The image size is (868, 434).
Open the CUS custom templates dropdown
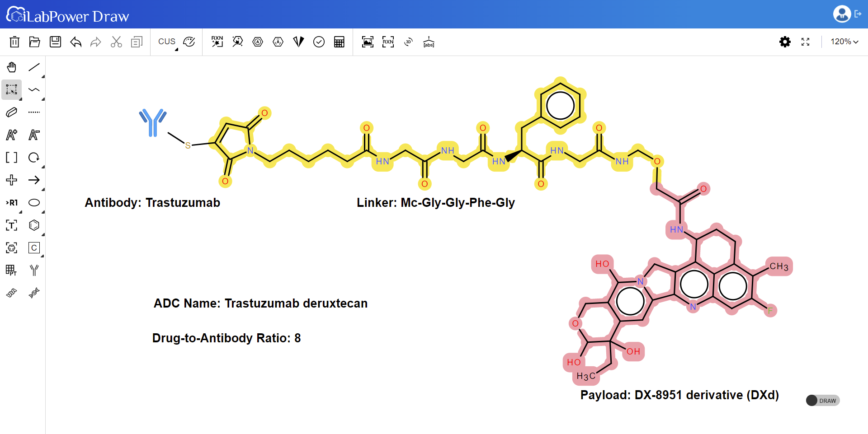point(167,42)
